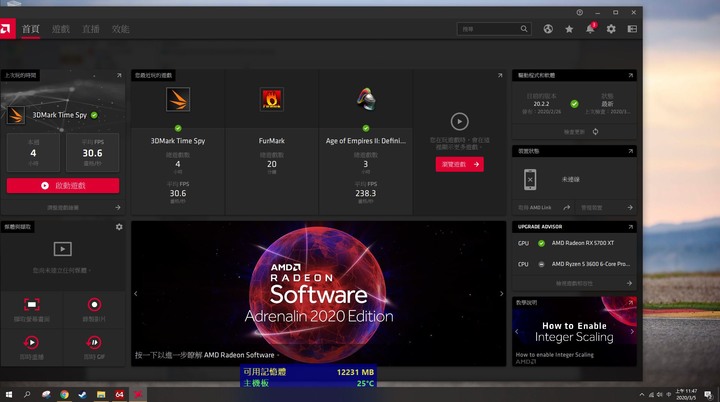The width and height of the screenshot is (720, 402).
Task: Open AIDA64 taskbar icon
Action: coord(119,394)
